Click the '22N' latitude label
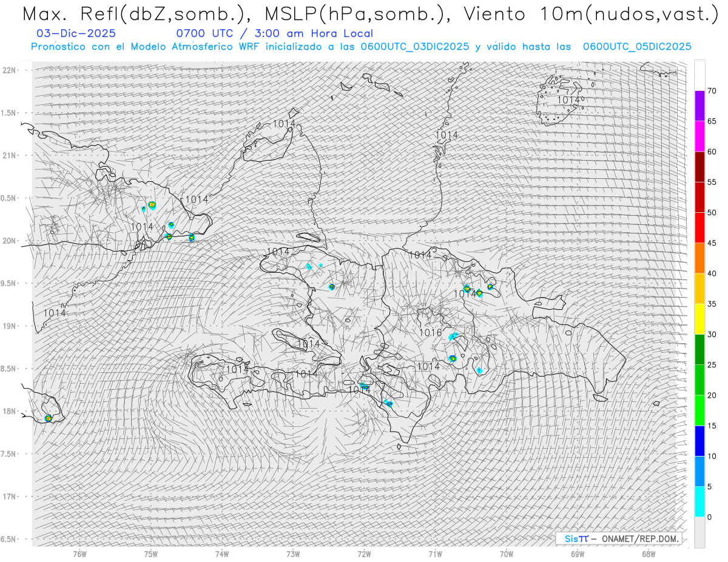728x562 pixels. pos(8,70)
